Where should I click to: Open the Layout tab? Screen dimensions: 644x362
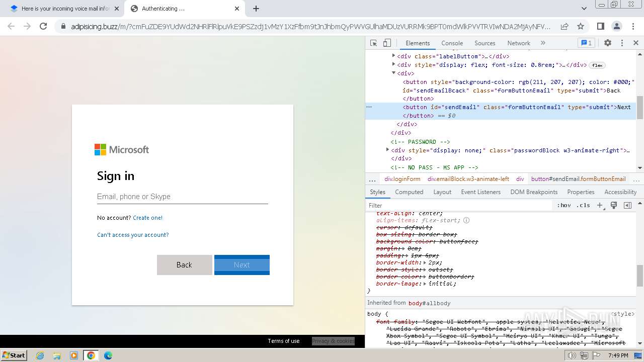[442, 192]
